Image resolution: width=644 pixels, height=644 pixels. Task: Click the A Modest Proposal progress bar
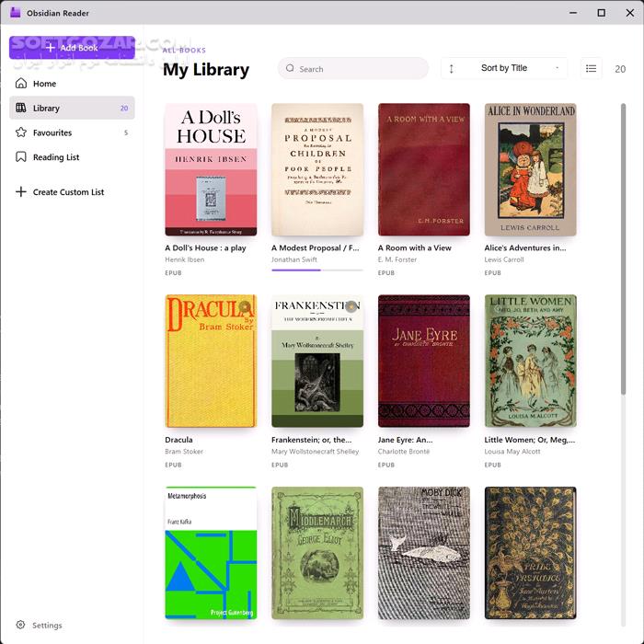[317, 270]
